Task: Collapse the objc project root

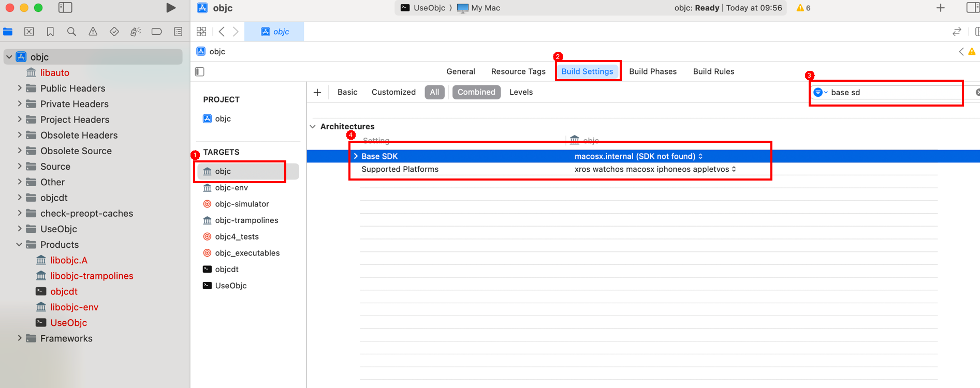Action: click(x=9, y=57)
